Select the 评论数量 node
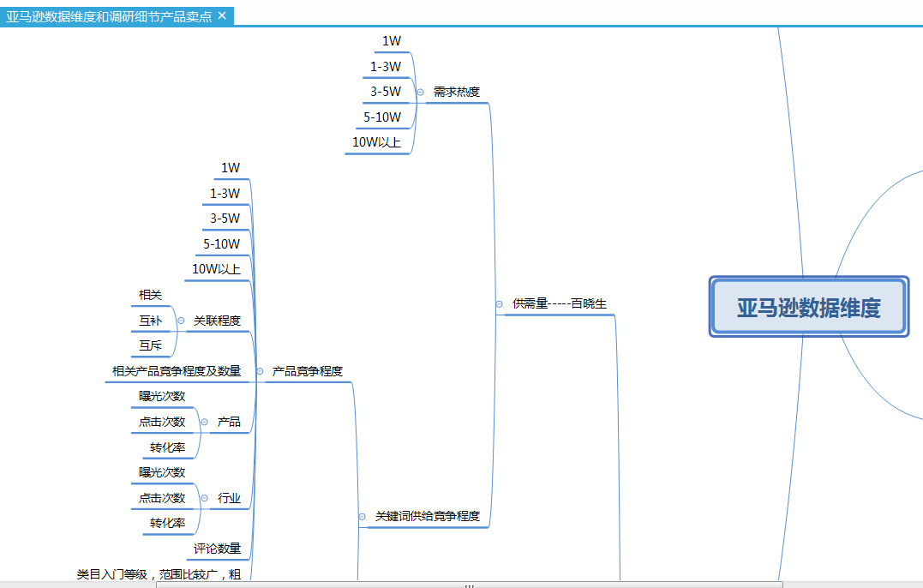The width and height of the screenshot is (923, 588). [x=217, y=549]
